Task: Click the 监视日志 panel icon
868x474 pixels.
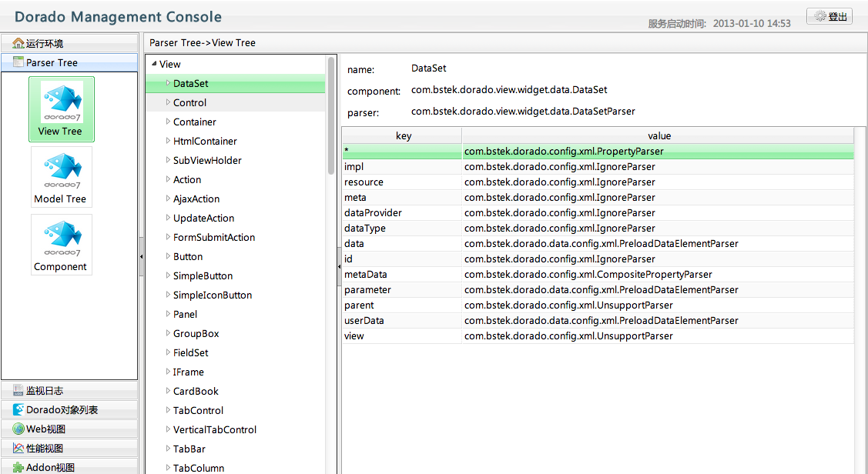Action: click(18, 391)
